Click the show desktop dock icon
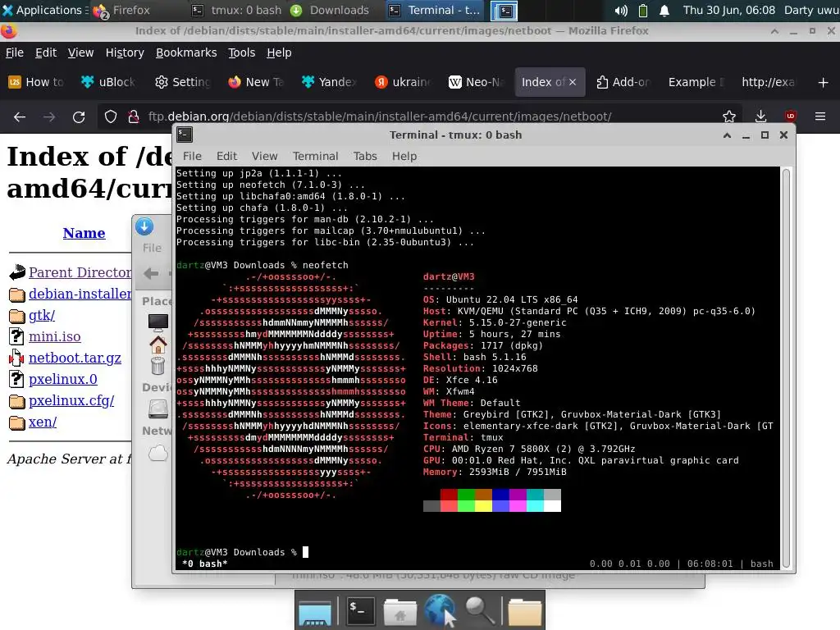This screenshot has width=840, height=630. click(x=315, y=612)
